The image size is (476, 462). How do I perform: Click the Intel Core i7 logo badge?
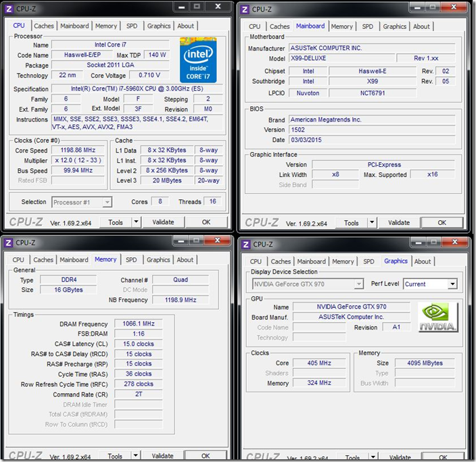[198, 60]
